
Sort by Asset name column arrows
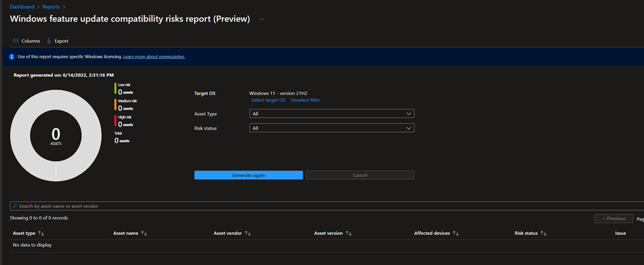click(x=144, y=234)
